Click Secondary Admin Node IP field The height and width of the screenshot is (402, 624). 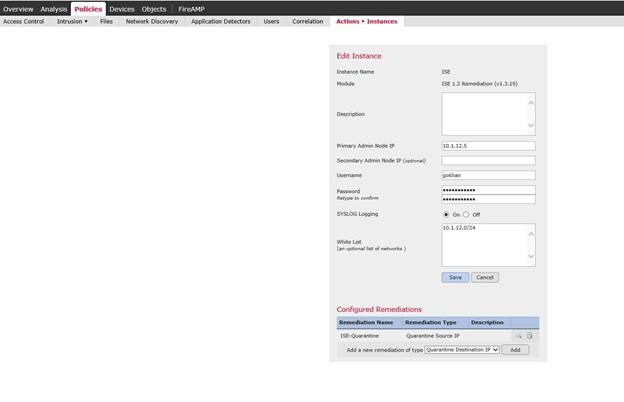point(488,160)
